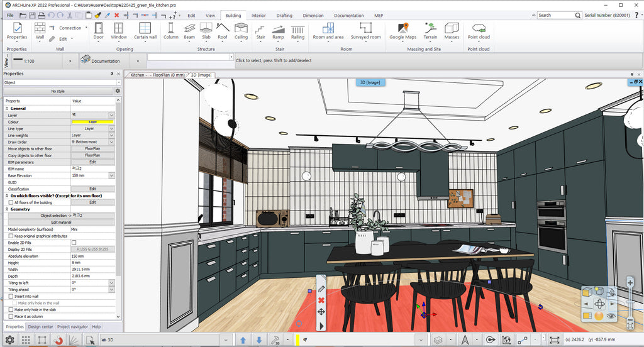Click the settings gear in the status bar

(10, 340)
